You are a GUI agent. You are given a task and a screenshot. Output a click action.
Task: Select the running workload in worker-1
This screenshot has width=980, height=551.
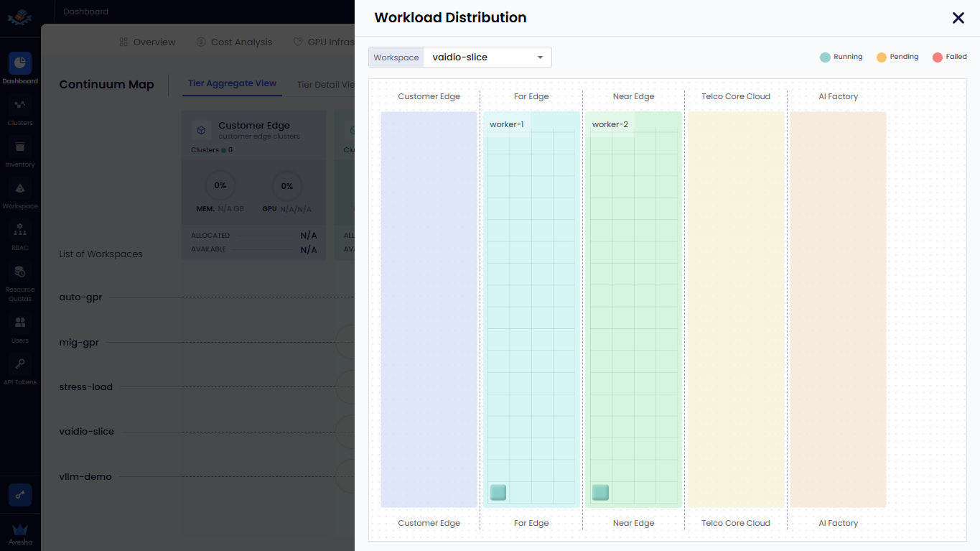tap(498, 492)
